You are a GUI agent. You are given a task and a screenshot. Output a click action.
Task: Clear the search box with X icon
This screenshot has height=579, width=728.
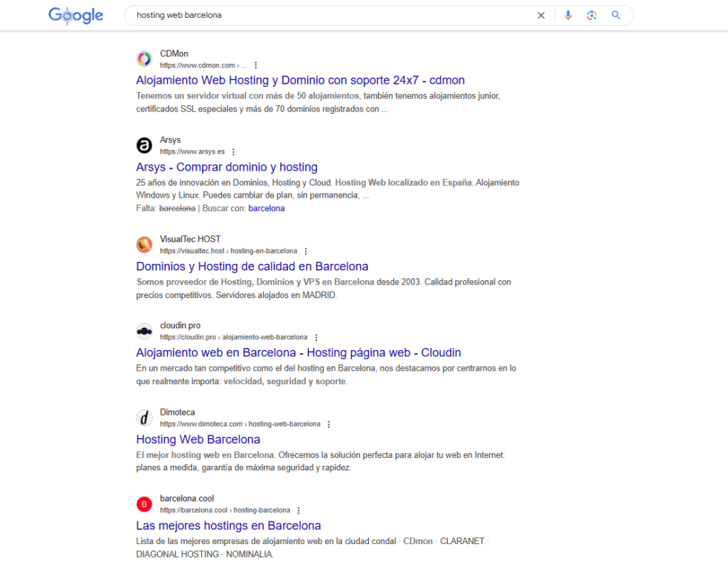click(x=541, y=16)
